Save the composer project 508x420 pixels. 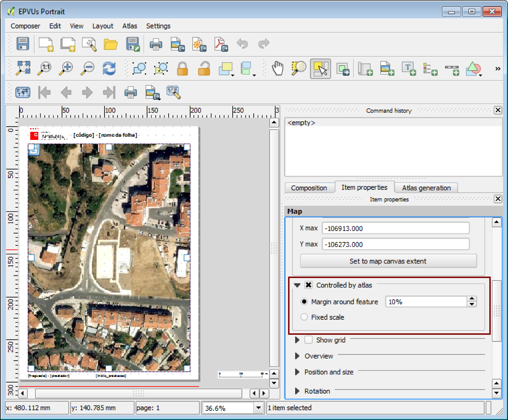click(23, 44)
